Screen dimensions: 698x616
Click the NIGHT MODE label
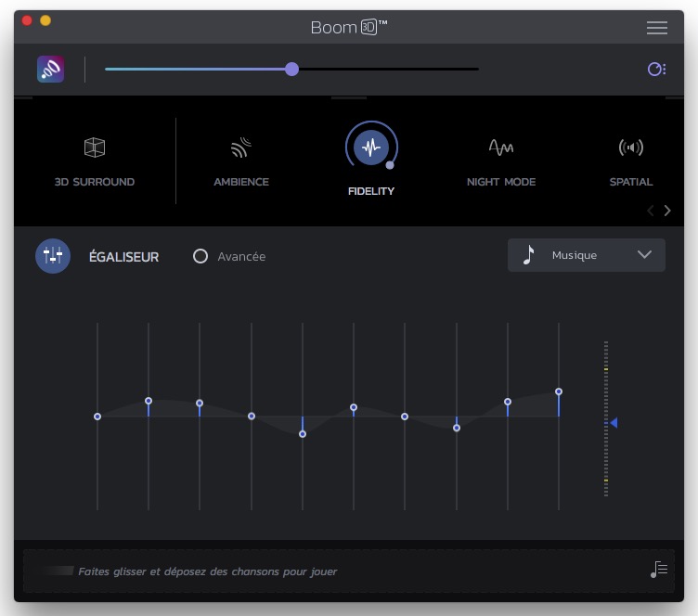(501, 182)
